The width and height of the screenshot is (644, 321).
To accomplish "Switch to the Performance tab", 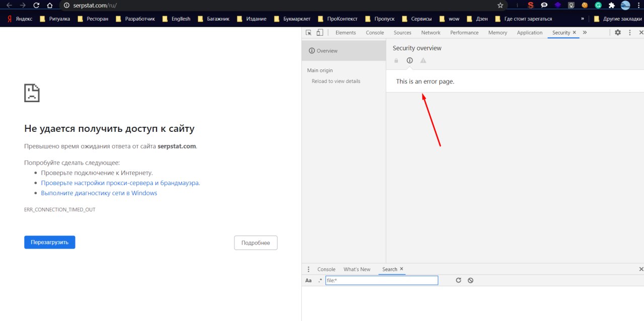I will pos(464,33).
